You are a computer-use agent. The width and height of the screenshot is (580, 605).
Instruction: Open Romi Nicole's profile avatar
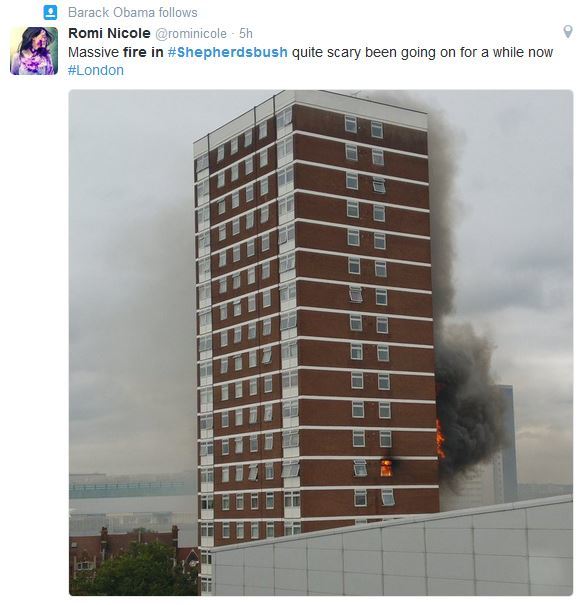[x=34, y=51]
